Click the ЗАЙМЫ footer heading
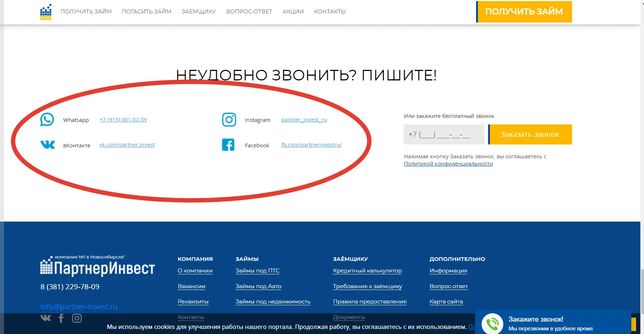 tap(247, 259)
